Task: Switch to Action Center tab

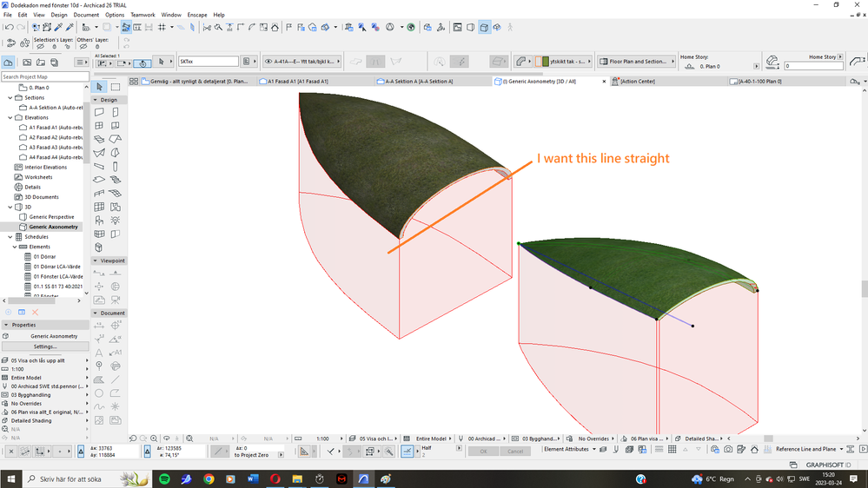Action: 667,82
